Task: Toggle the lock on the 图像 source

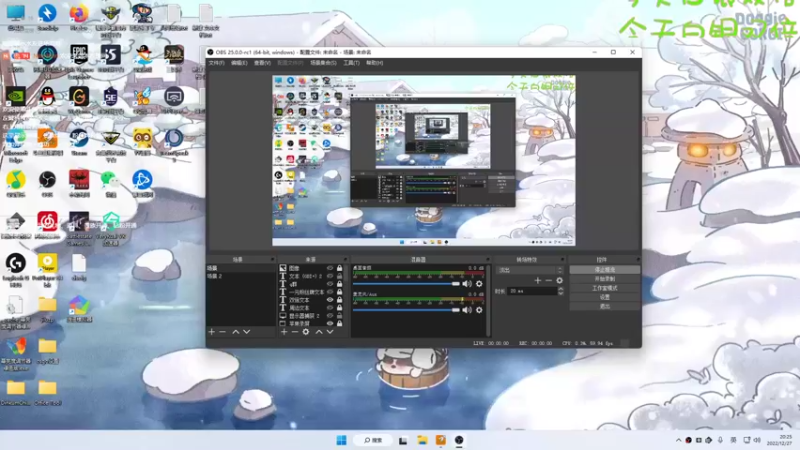Action: 339,268
